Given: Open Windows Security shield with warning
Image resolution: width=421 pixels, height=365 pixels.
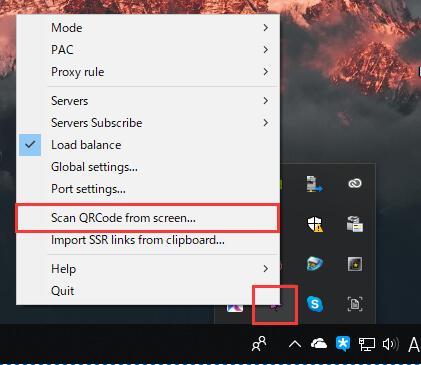Looking at the screenshot, I should pos(315,224).
